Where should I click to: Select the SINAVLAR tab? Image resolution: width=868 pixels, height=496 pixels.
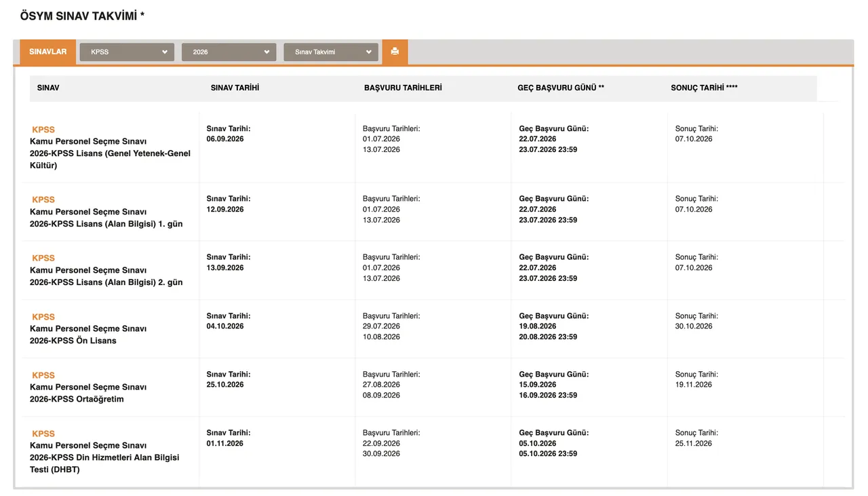(x=47, y=52)
